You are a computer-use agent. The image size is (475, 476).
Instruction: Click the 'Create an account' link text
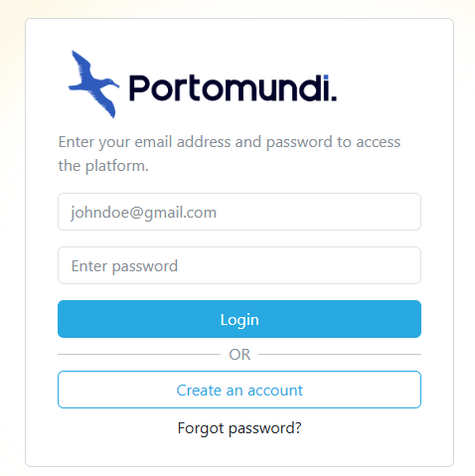coord(239,391)
